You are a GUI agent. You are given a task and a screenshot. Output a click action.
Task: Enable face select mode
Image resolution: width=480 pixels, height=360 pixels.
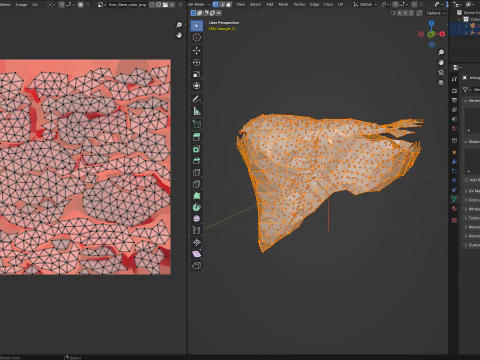point(229,4)
